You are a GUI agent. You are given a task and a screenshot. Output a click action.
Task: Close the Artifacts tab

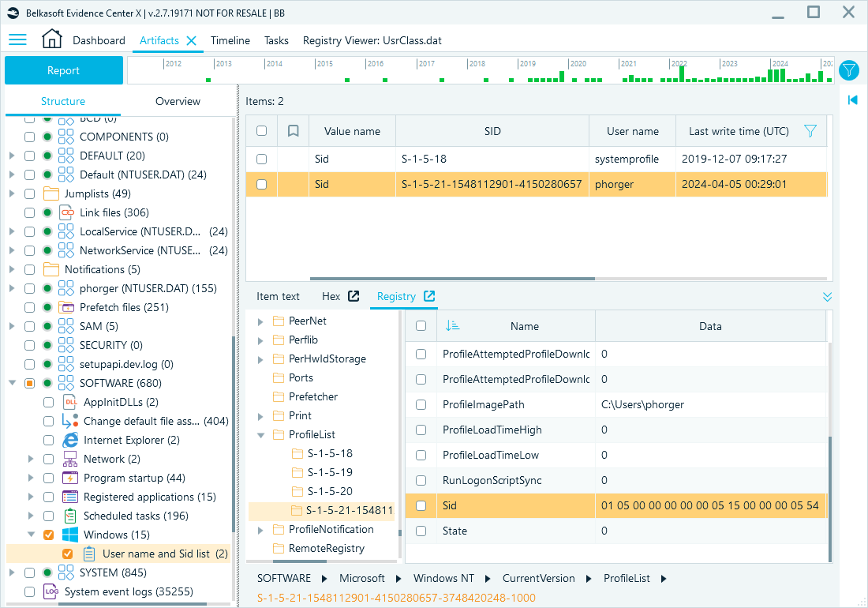[x=192, y=40]
